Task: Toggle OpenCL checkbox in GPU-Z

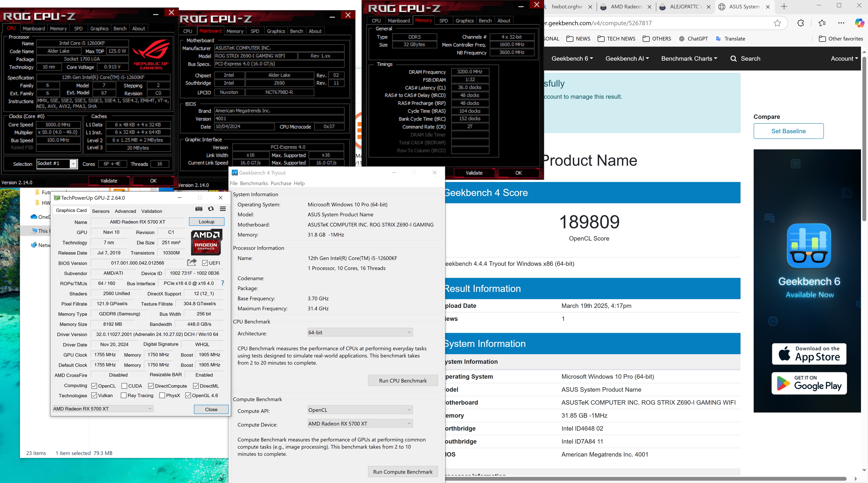Action: (x=94, y=386)
